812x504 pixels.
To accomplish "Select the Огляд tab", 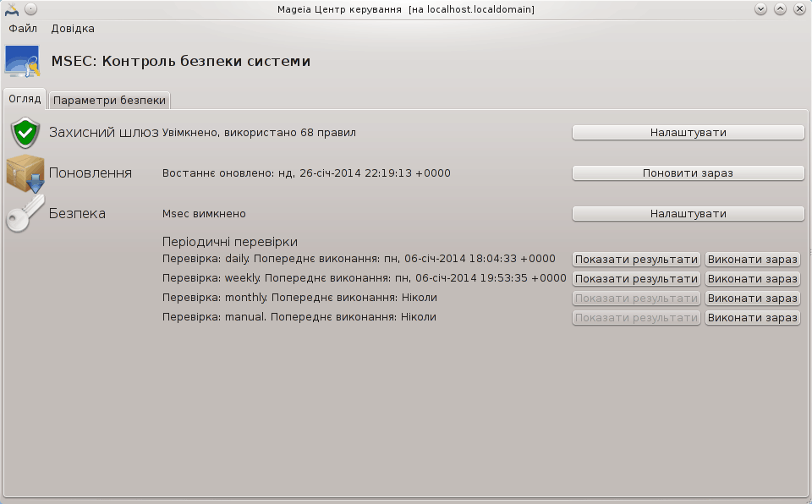I will 25,98.
